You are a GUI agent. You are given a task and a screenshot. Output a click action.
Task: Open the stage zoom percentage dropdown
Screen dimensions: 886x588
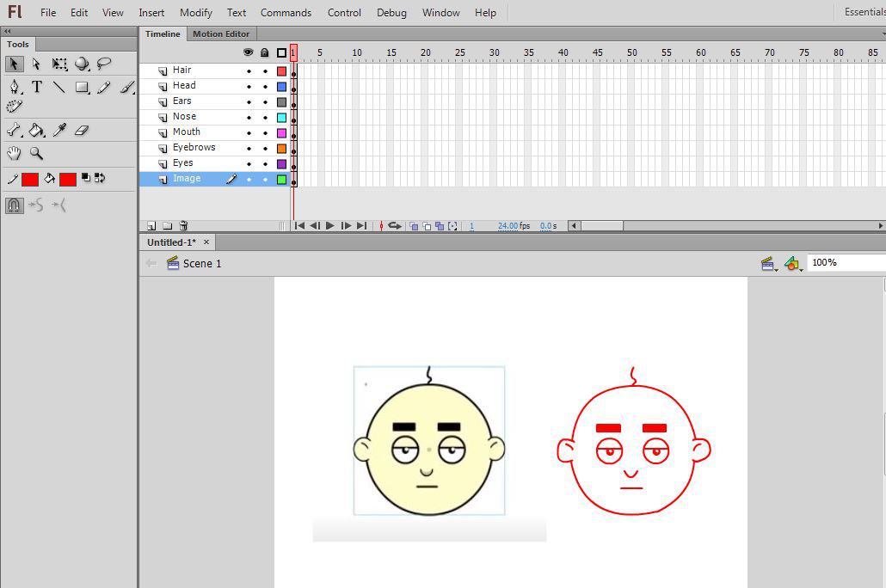pos(846,263)
